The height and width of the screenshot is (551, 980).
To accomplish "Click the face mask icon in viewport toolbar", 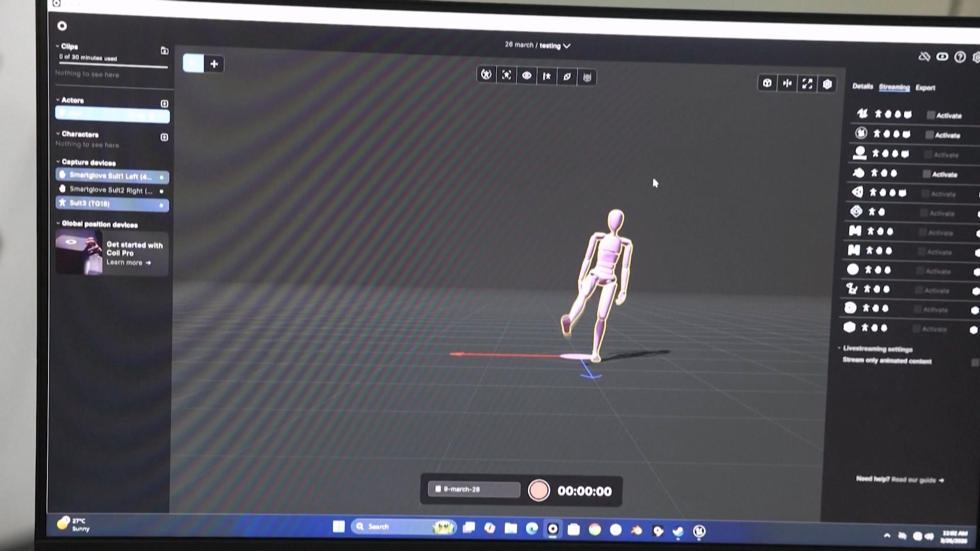I will pyautogui.click(x=587, y=78).
